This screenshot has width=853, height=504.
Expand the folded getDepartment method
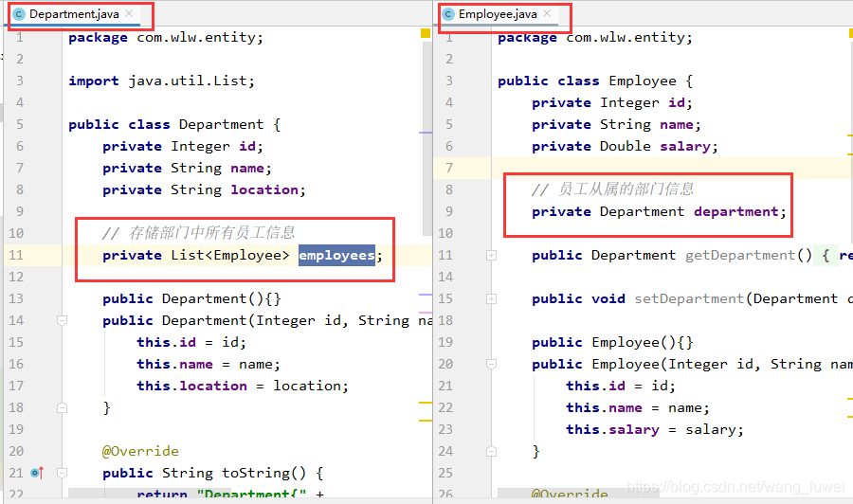click(x=491, y=256)
